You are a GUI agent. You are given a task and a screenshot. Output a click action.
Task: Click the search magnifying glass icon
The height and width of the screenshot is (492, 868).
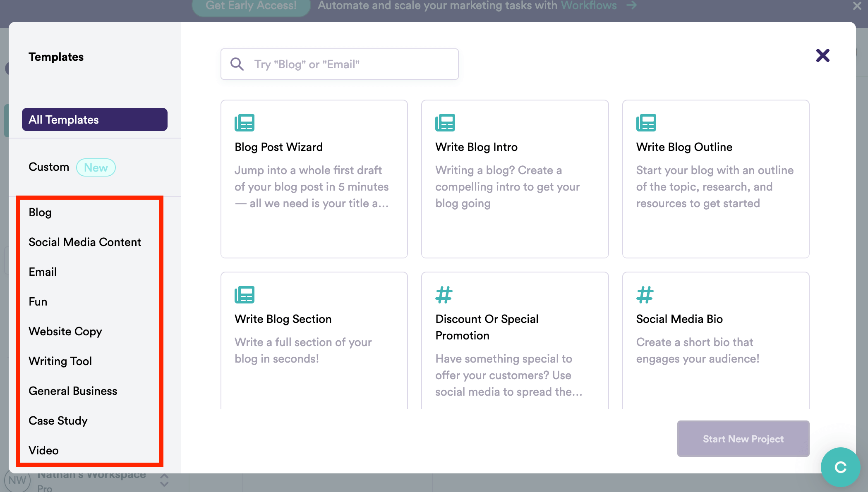tap(237, 64)
